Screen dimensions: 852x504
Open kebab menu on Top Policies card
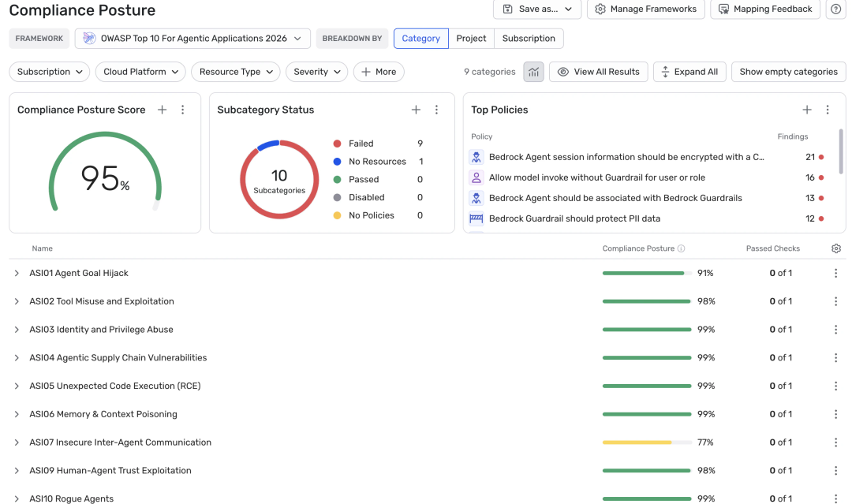pos(828,110)
